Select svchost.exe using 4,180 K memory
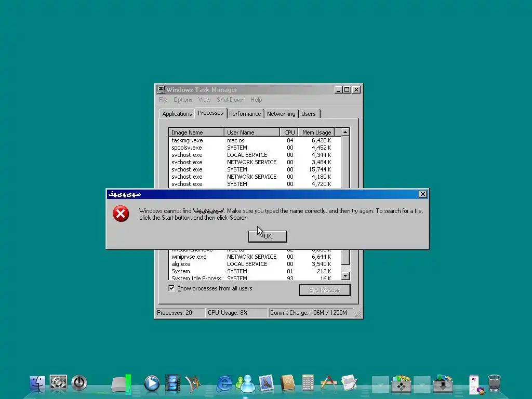 [x=255, y=177]
